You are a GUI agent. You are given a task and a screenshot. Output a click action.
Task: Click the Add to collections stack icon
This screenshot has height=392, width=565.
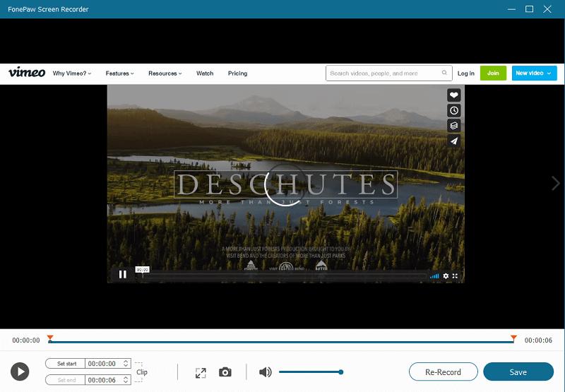(x=453, y=126)
